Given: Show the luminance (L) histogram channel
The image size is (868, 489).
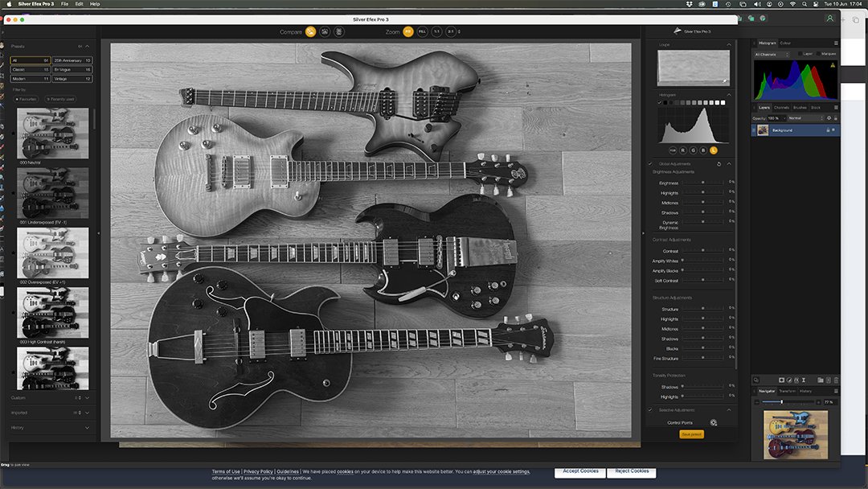Looking at the screenshot, I should point(714,150).
